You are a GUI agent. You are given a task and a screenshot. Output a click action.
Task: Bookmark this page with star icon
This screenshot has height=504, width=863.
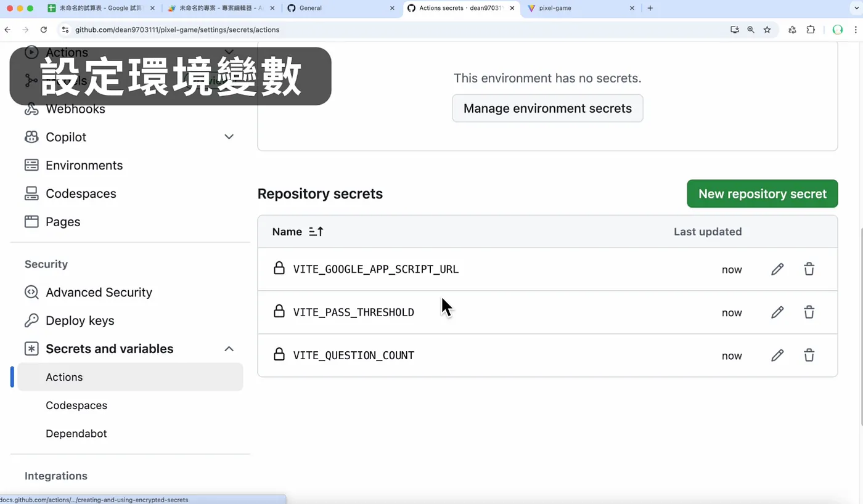tap(767, 30)
